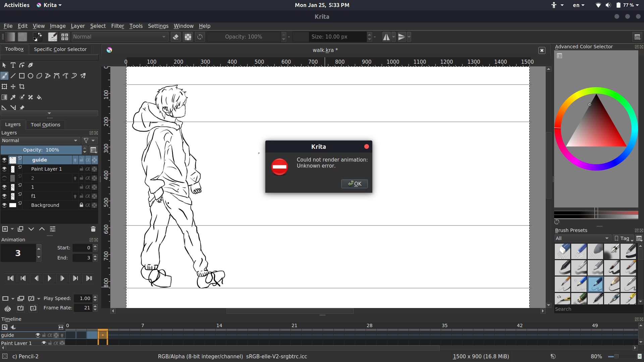This screenshot has height=362, width=644.
Task: Show hidden layer 2
Action: pos(4,178)
